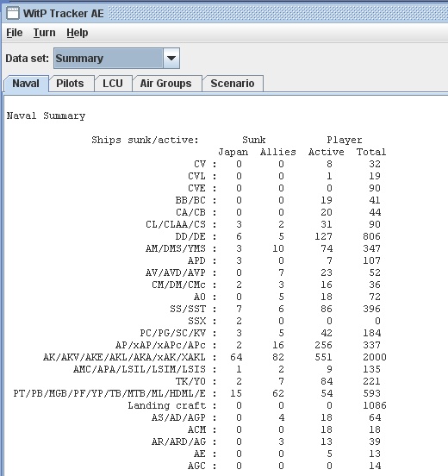Open the Turn menu
The image size is (448, 476).
tap(44, 33)
